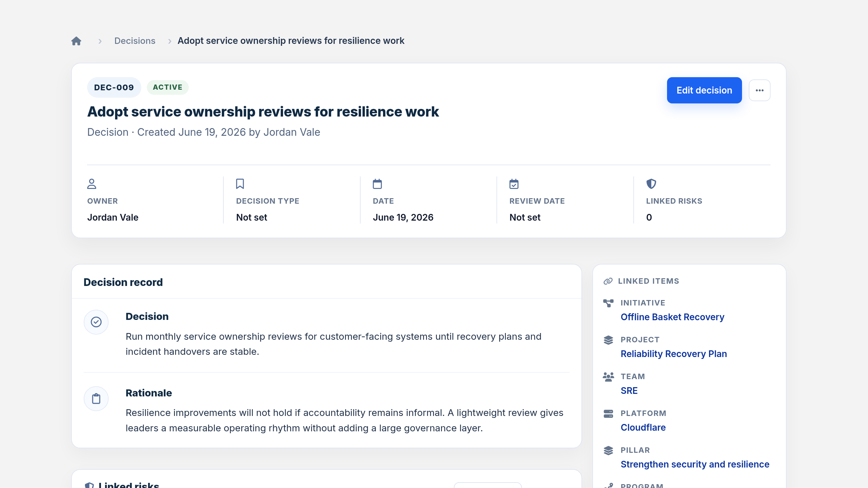Click the Decision checkmark circle icon
The image size is (868, 488).
96,322
